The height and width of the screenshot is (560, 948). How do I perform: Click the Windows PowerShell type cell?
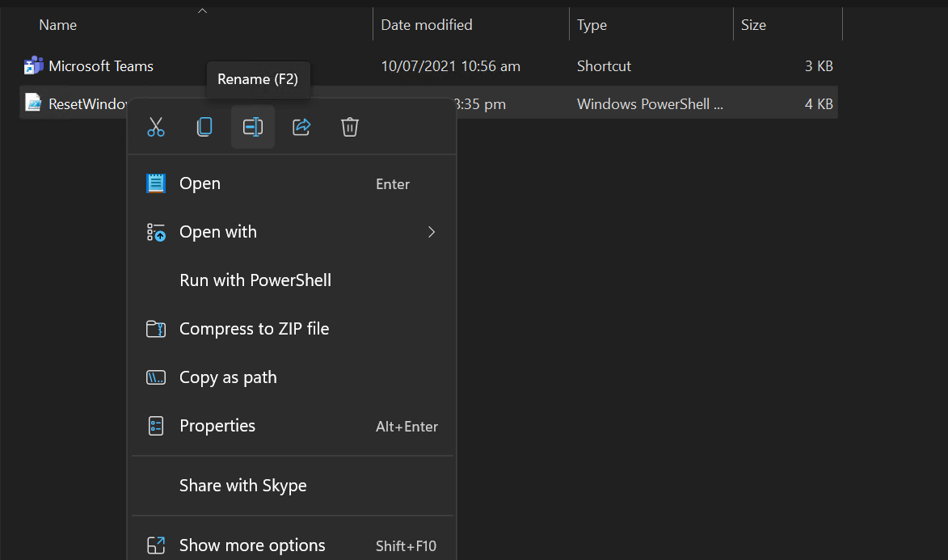pos(650,104)
